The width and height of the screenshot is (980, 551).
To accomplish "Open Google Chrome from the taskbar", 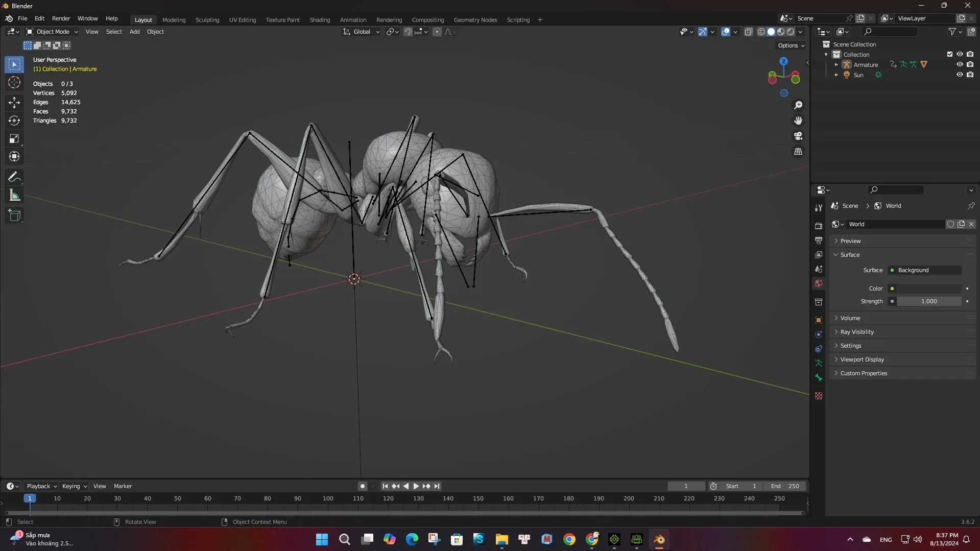I will (x=569, y=539).
